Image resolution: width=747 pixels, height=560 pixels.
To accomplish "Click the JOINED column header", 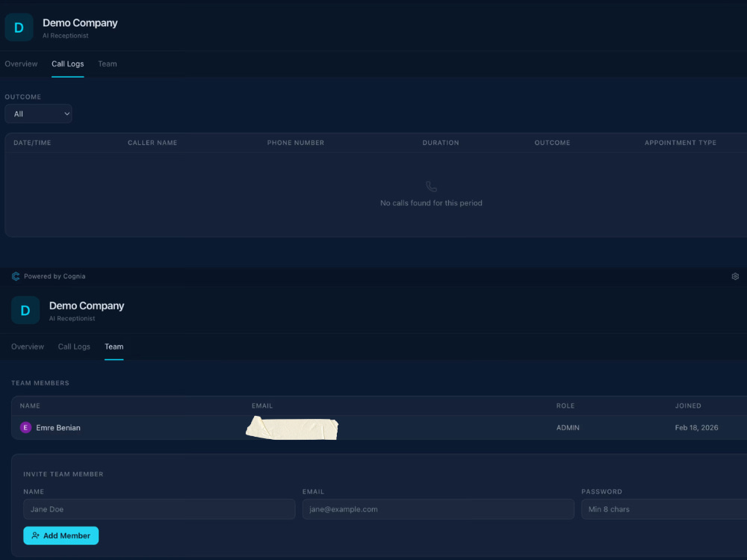I will 688,405.
